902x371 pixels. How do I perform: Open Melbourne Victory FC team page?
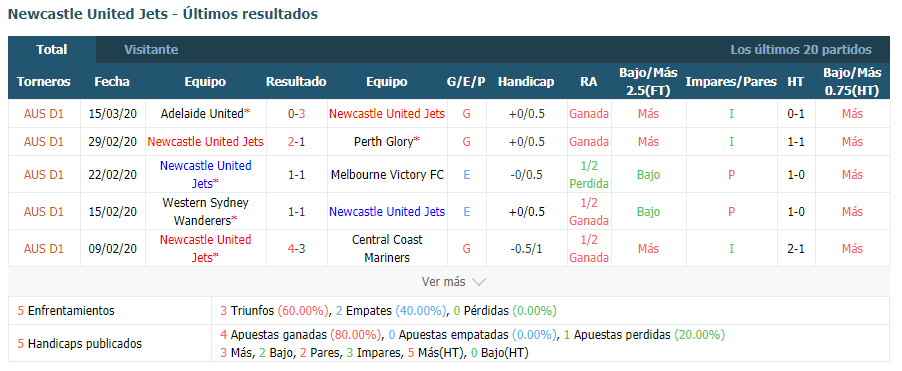(x=387, y=175)
